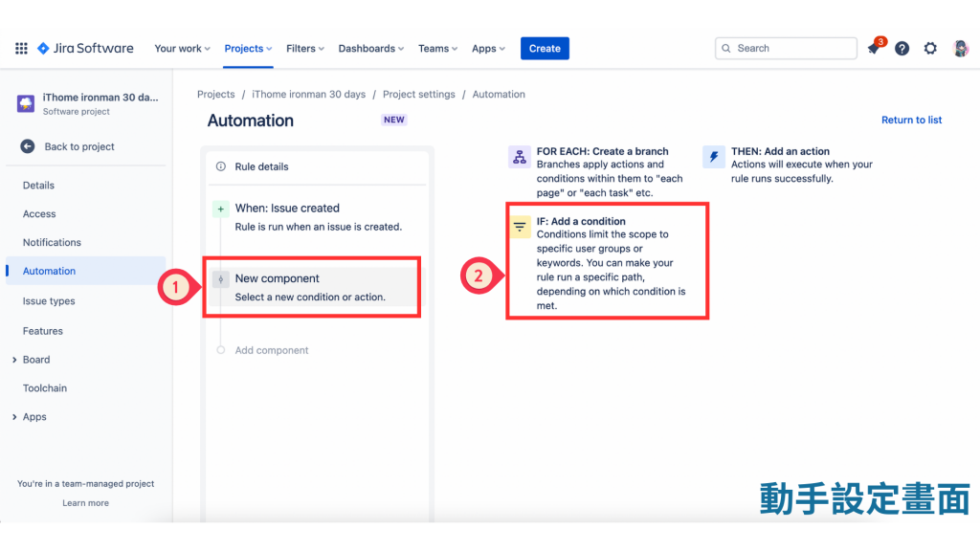Click the Jira Software logo

[85, 48]
